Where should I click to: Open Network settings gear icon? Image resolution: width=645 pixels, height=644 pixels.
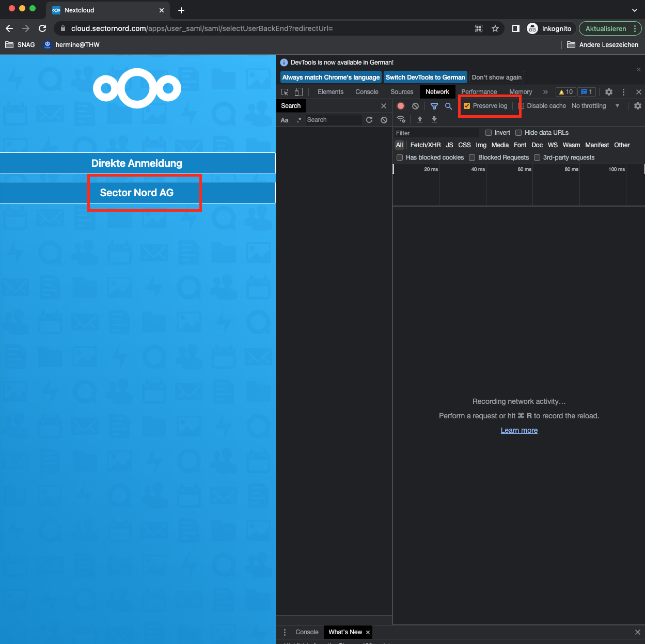point(638,106)
